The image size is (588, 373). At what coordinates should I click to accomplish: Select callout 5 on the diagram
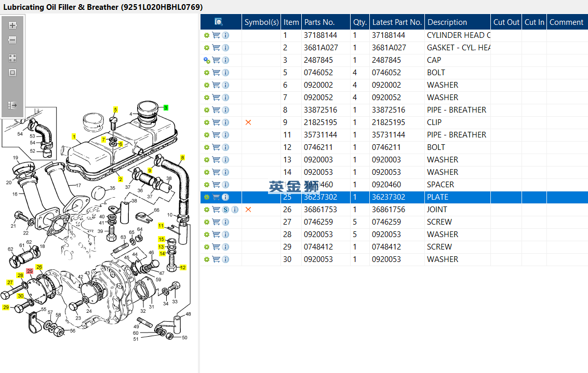(115, 110)
